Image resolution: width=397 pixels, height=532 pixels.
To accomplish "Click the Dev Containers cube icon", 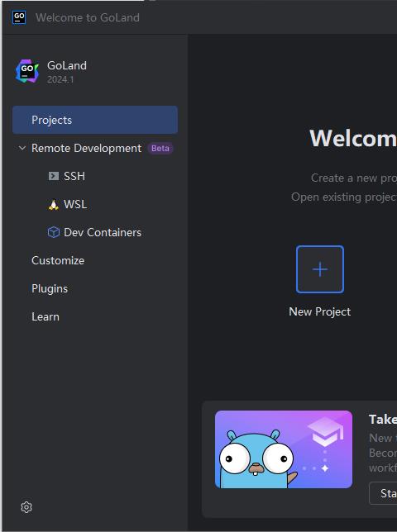I will pyautogui.click(x=53, y=232).
